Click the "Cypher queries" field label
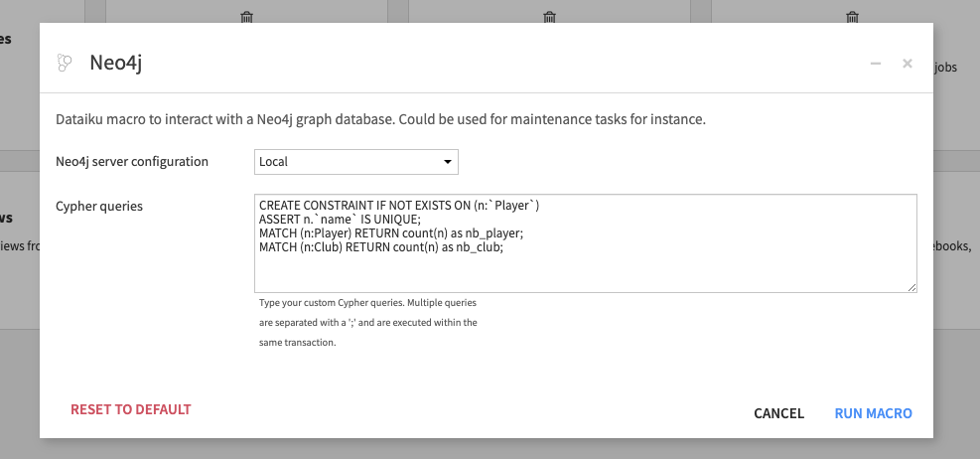This screenshot has width=980, height=459. click(x=99, y=207)
